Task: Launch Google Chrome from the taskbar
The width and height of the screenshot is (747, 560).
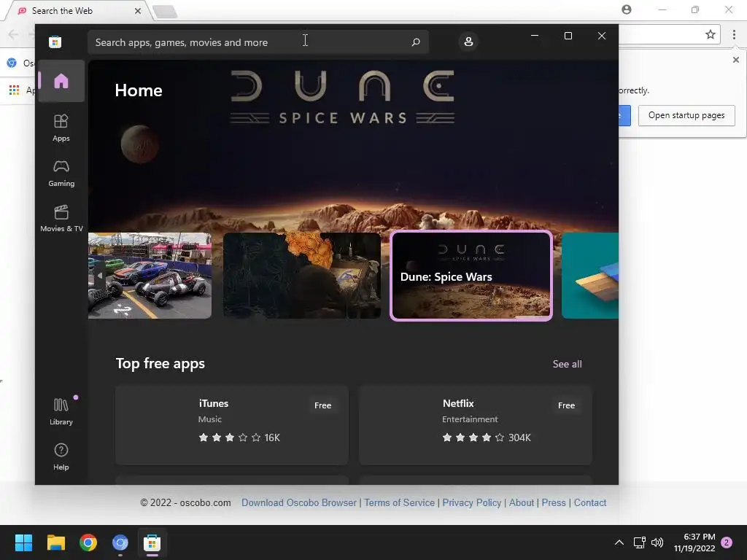Action: point(88,542)
